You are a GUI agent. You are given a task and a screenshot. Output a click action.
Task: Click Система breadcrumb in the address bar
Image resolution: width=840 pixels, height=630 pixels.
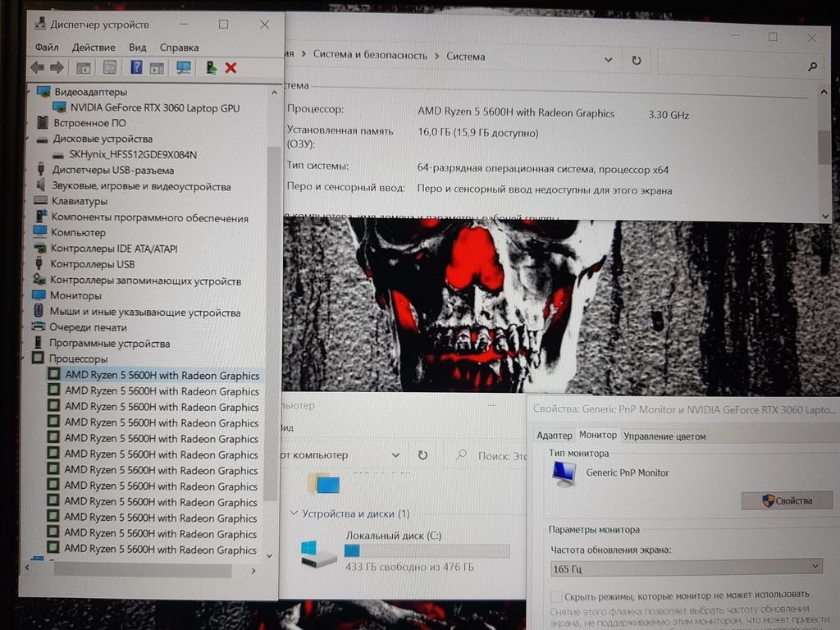point(466,57)
